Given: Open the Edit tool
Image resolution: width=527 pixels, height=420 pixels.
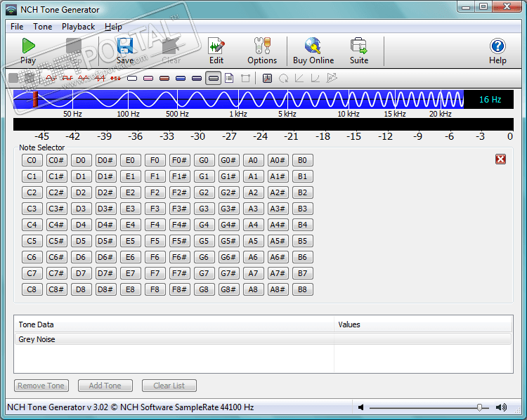Looking at the screenshot, I should pos(216,51).
